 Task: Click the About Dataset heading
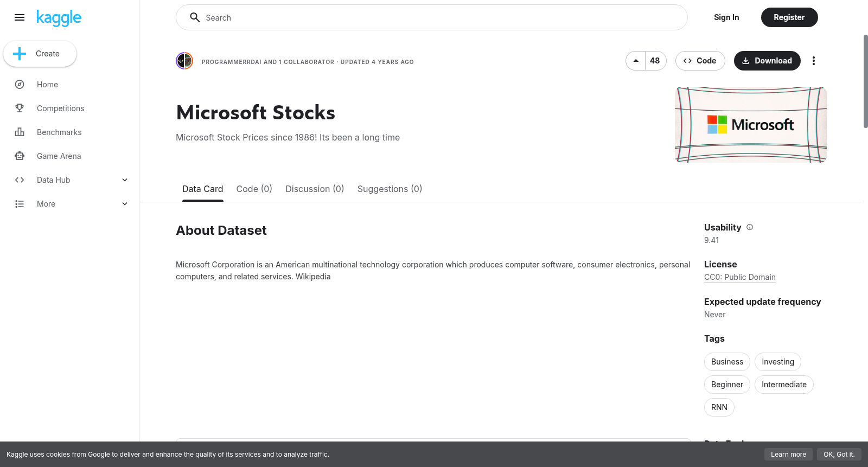click(x=221, y=231)
